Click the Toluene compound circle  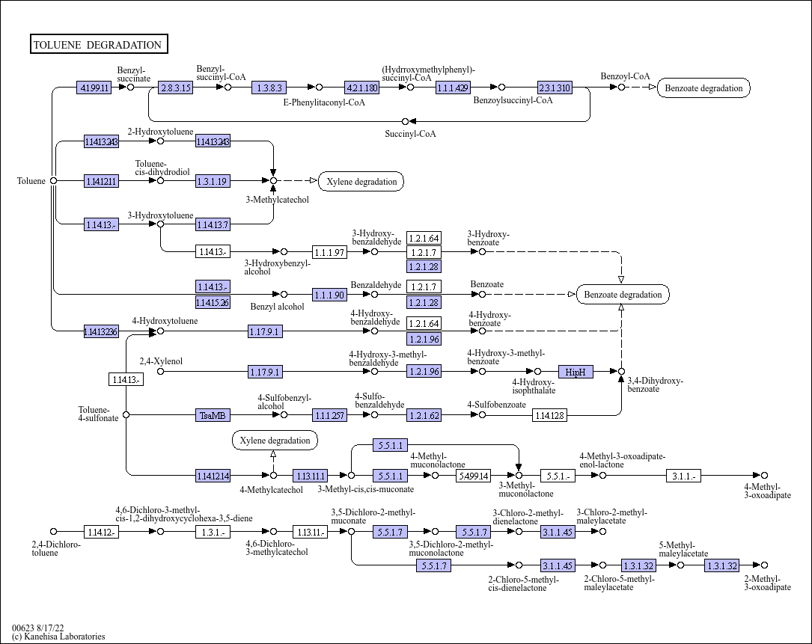click(53, 181)
